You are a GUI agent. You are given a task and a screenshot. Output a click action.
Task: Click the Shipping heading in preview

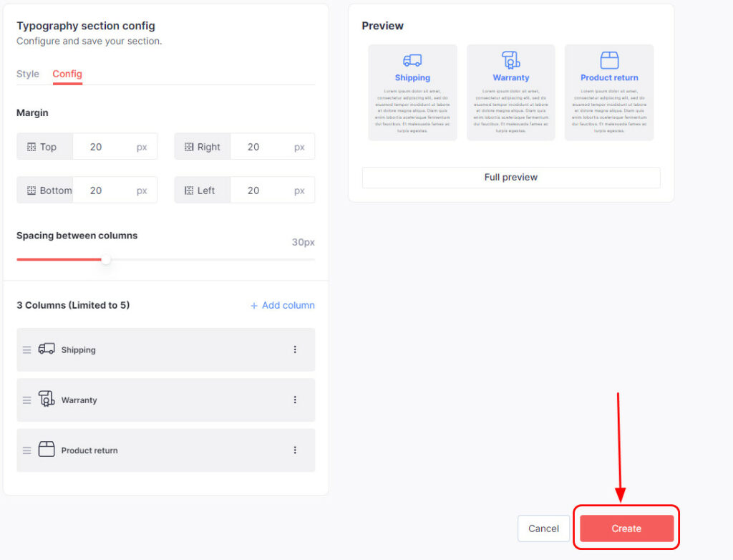pos(412,77)
